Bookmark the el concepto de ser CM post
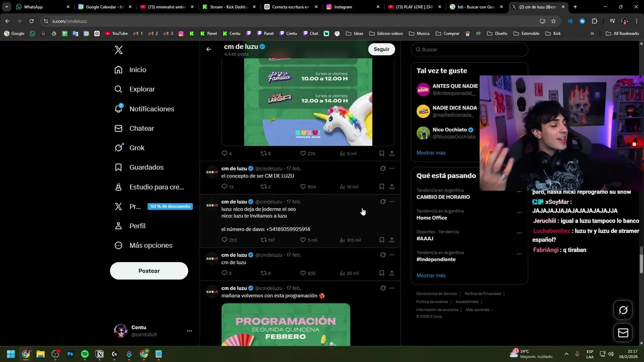Viewport: 644px width, 362px height. 382,187
